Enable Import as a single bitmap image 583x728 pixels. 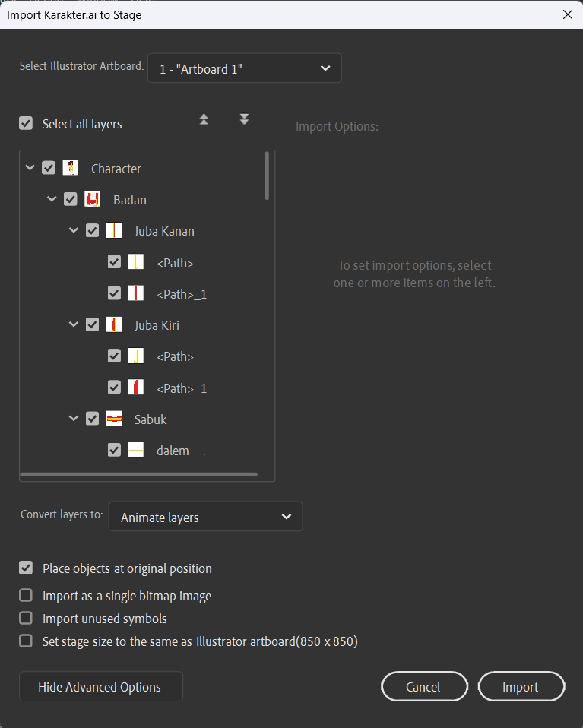pyautogui.click(x=26, y=595)
